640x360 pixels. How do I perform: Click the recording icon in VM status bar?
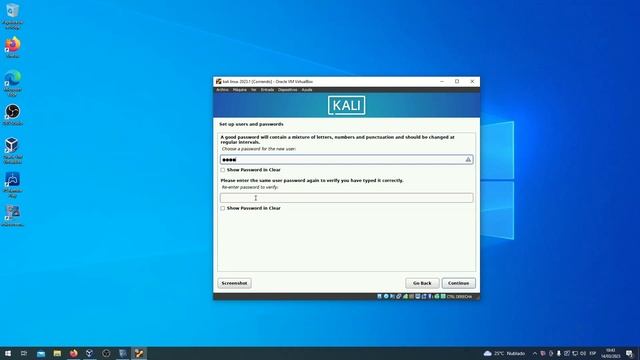pyautogui.click(x=424, y=296)
